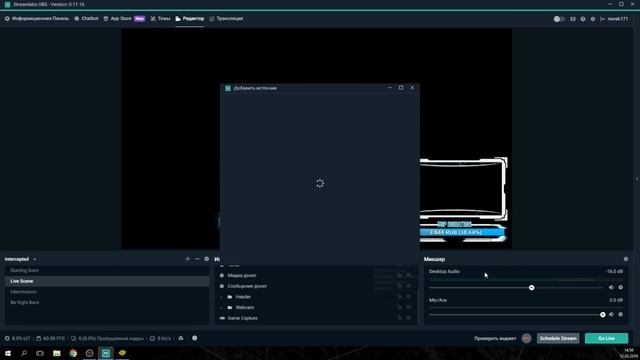The image size is (640, 360).
Task: Lock the Header folder
Action: [x=400, y=297]
